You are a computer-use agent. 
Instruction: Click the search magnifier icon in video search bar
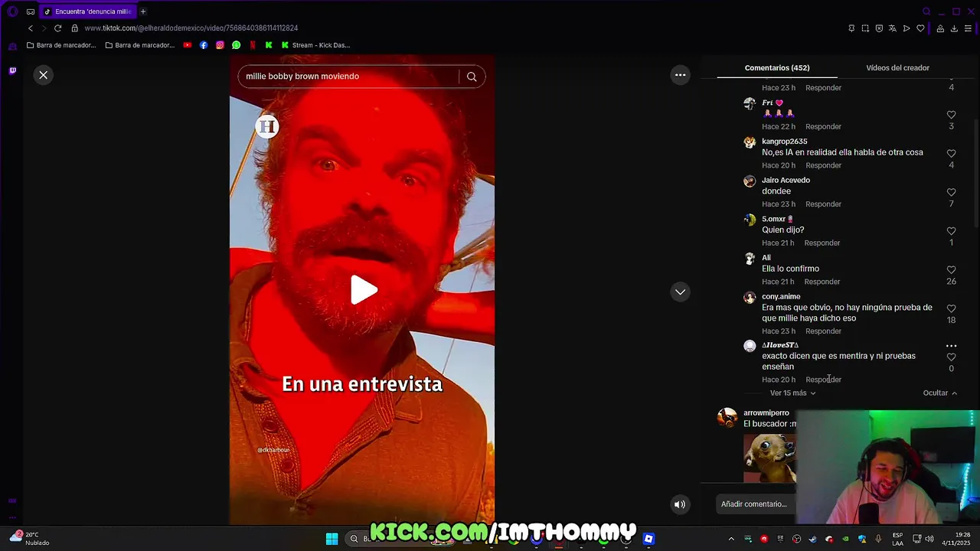pos(472,77)
